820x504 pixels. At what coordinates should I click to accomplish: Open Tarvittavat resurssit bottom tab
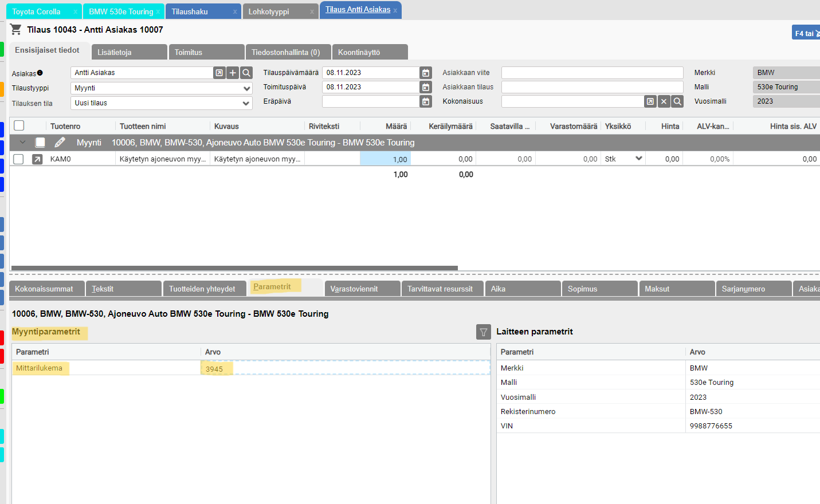coord(442,289)
